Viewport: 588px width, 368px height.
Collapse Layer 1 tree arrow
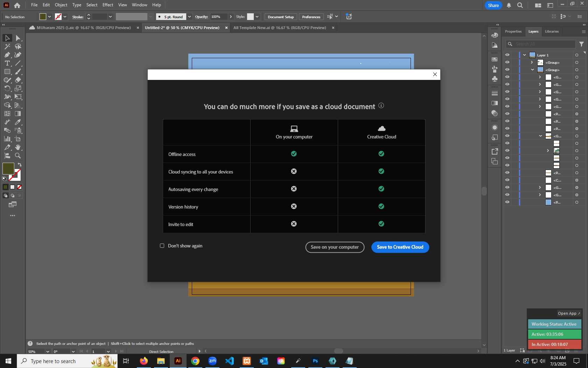pos(525,55)
